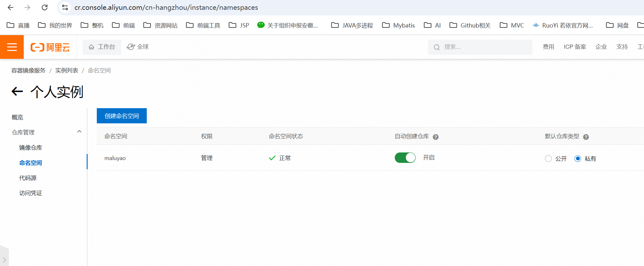Open 访问凭证 in the sidebar
Viewport: 644px width, 266px height.
click(x=31, y=193)
